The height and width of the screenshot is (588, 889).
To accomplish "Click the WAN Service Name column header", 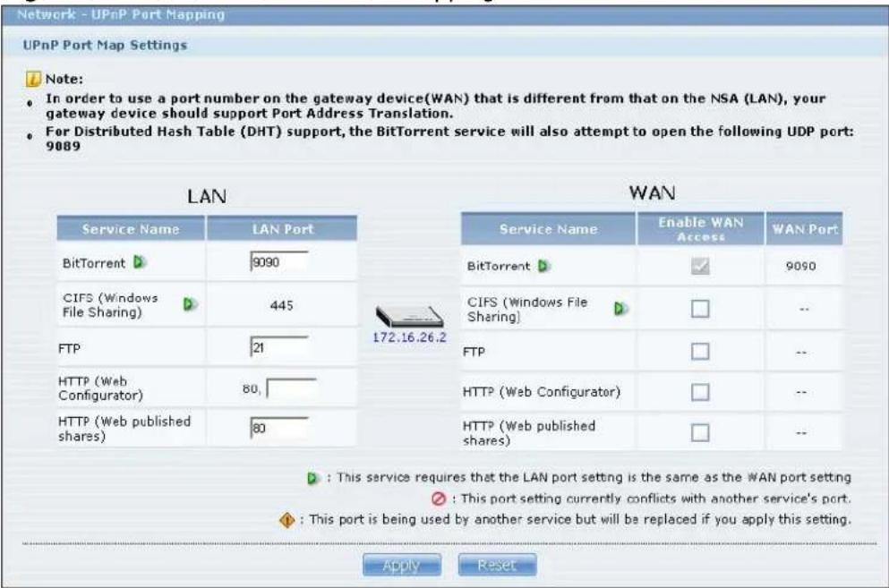I will pos(548,229).
